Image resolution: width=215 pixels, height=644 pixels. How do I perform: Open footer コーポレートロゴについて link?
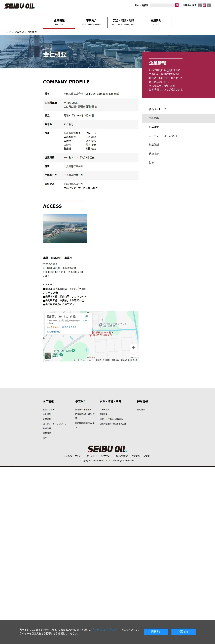pos(54,424)
